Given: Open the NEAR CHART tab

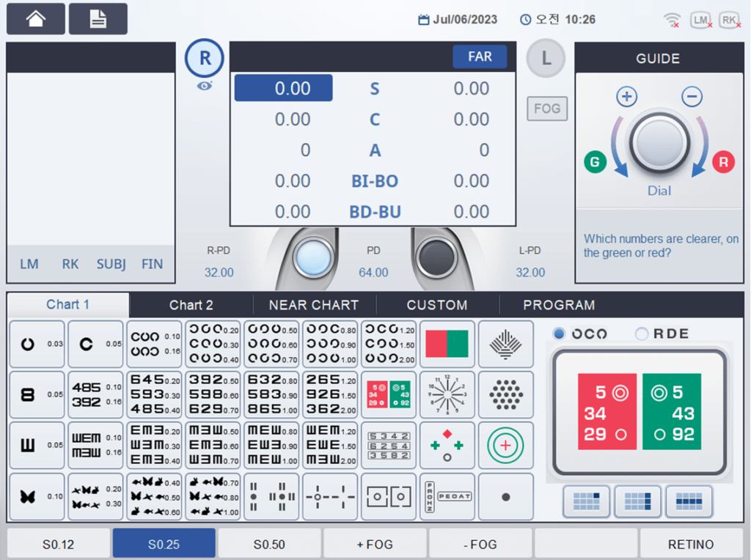Looking at the screenshot, I should [314, 305].
